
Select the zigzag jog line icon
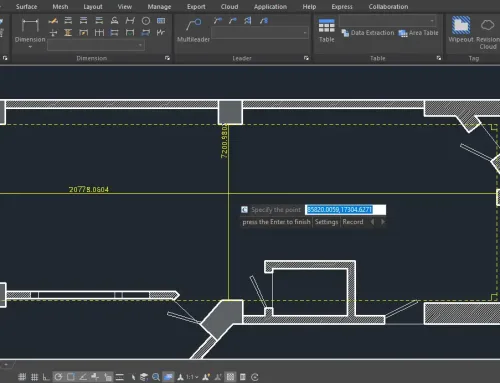tap(161, 33)
